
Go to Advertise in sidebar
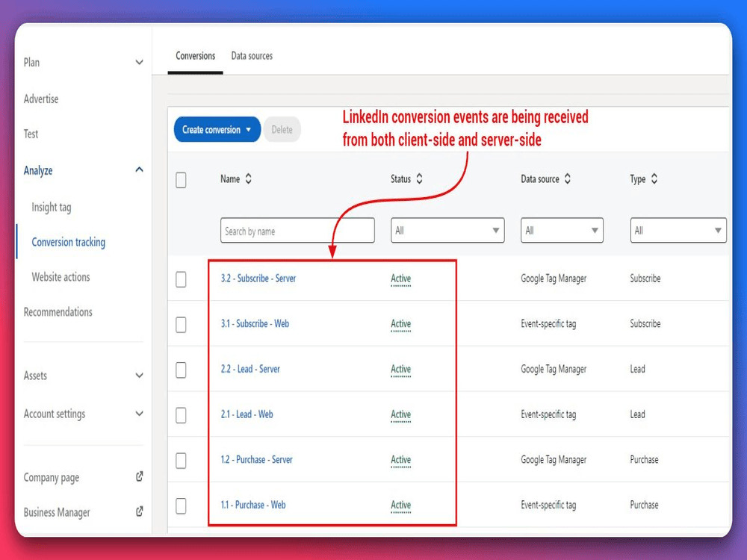tap(41, 99)
